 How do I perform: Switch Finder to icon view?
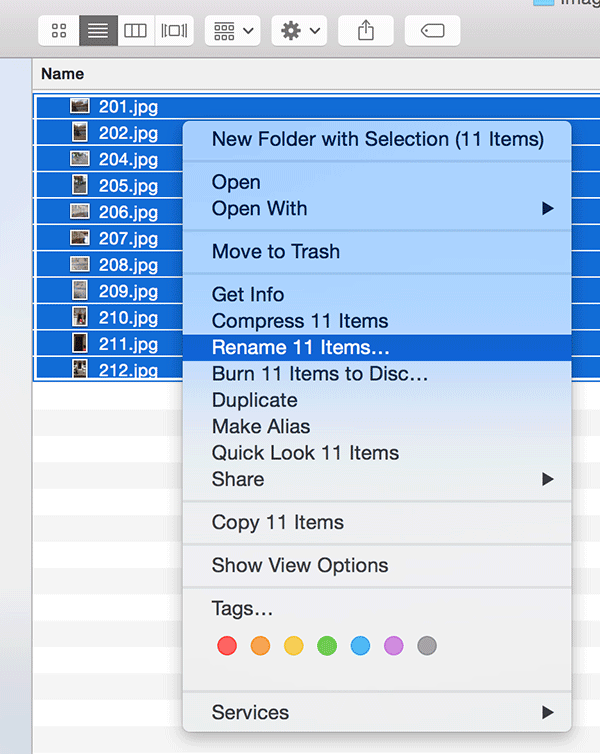point(59,31)
